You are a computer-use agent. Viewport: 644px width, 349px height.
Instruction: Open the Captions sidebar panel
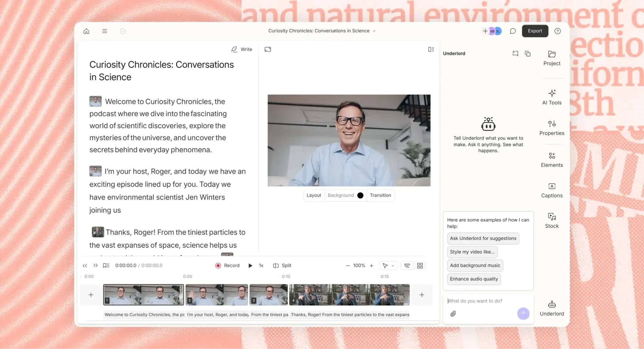pyautogui.click(x=552, y=190)
